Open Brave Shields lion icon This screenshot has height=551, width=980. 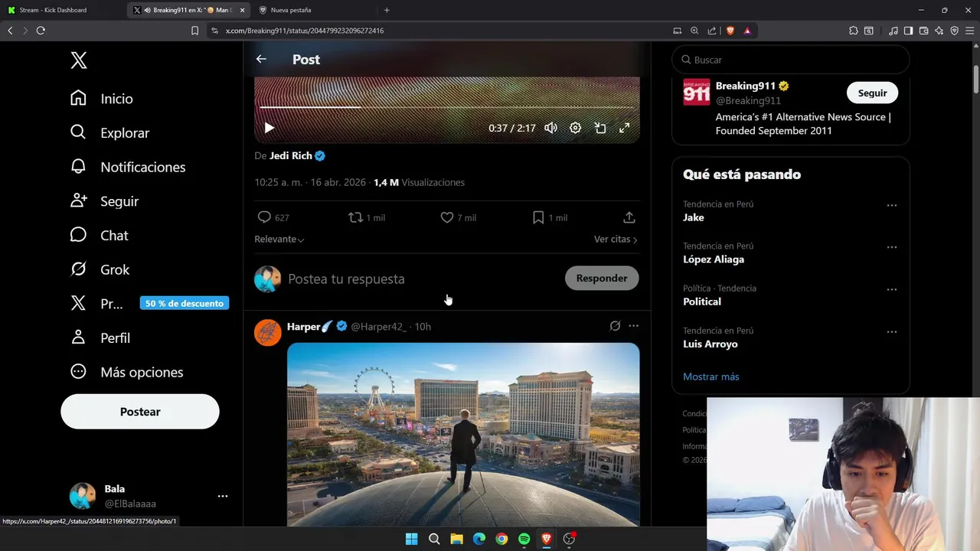click(730, 31)
